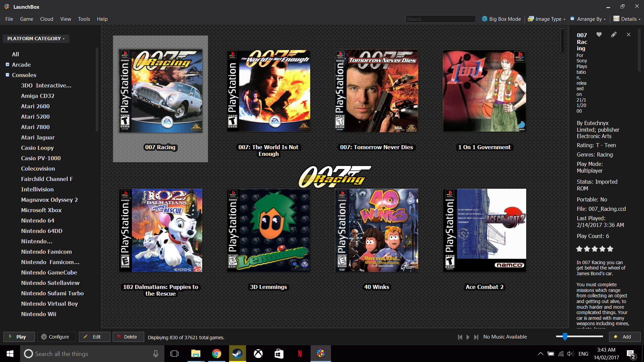Open the Image Type dropdown
This screenshot has height=362, width=644.
point(547,19)
